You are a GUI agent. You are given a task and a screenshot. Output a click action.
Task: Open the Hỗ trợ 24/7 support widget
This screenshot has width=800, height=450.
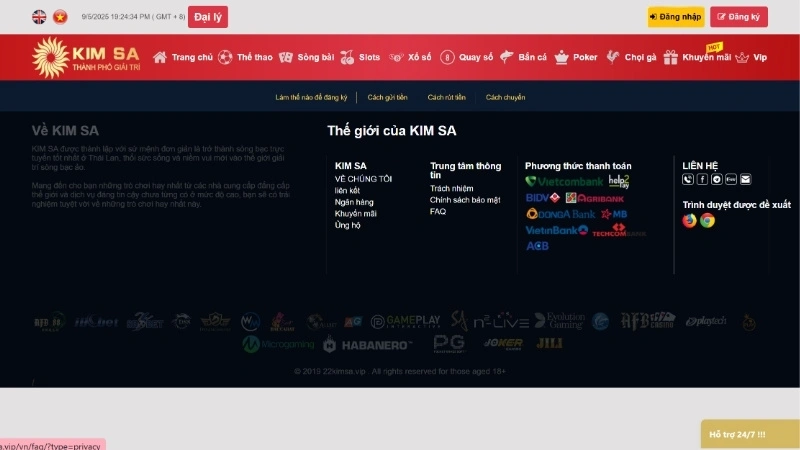pyautogui.click(x=737, y=434)
